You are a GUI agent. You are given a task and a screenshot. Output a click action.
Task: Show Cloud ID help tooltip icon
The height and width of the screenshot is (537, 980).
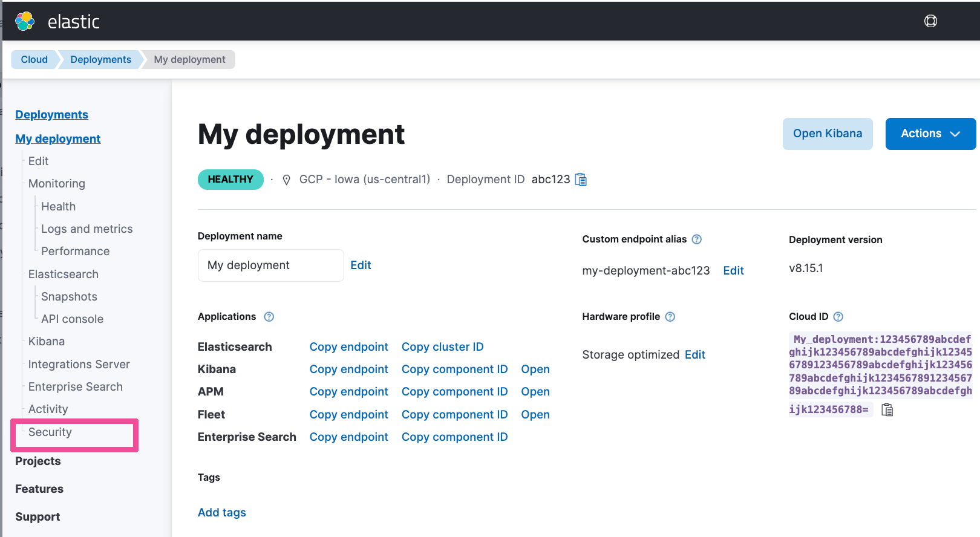point(838,317)
